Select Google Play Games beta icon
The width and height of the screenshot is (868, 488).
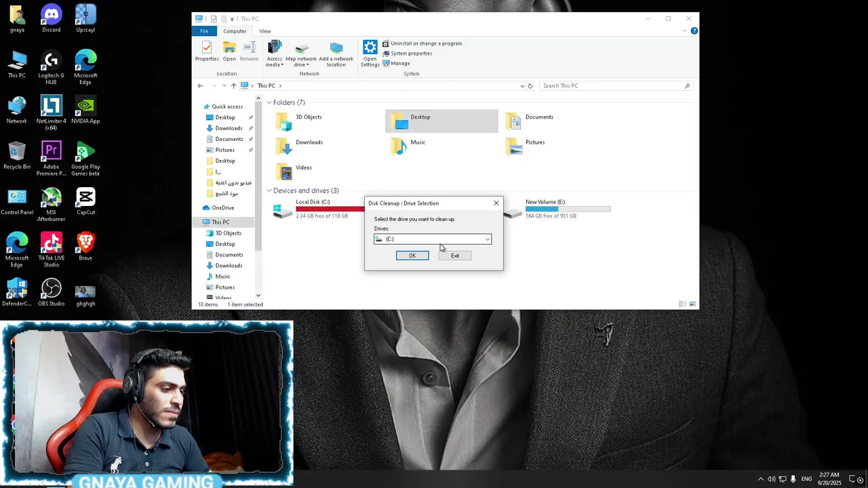85,159
